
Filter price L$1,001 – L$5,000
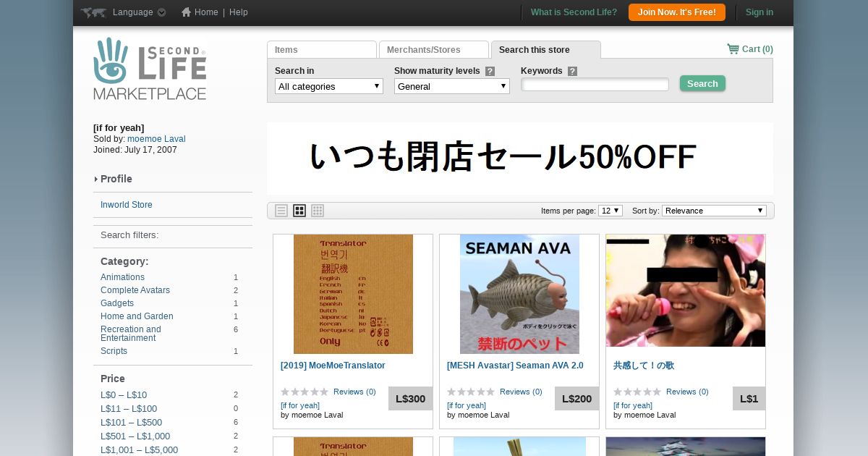(x=139, y=450)
